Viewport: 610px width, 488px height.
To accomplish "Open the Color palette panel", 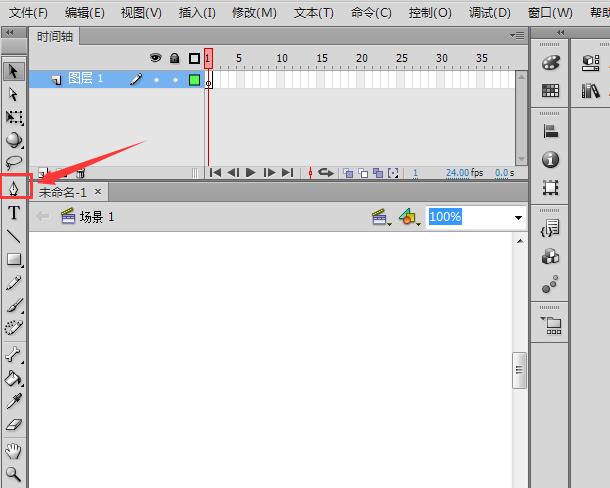I will click(550, 63).
